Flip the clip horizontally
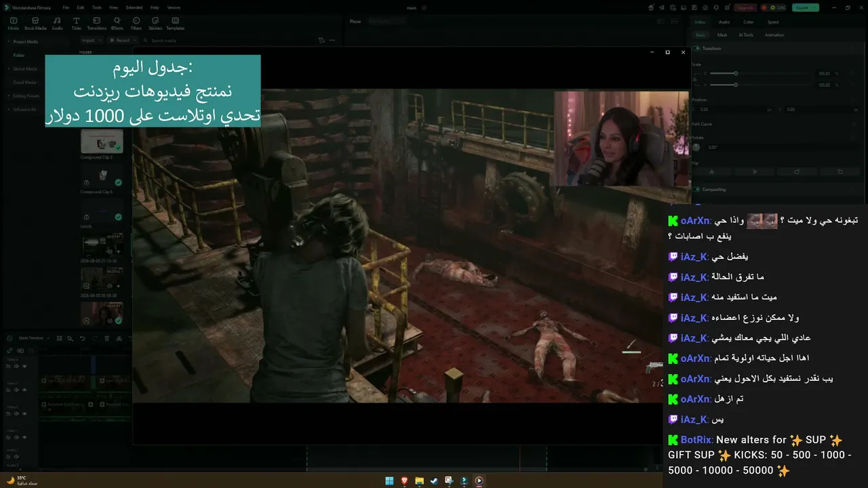 click(x=712, y=171)
